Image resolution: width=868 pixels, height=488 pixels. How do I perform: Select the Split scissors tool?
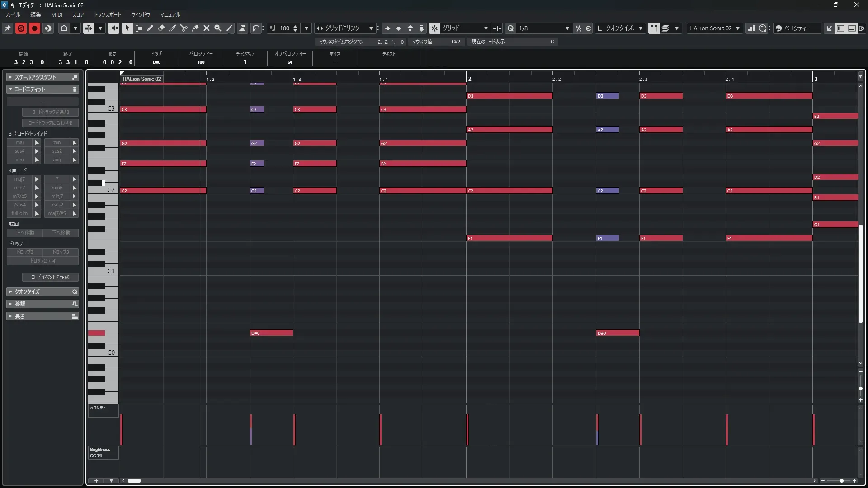[184, 28]
